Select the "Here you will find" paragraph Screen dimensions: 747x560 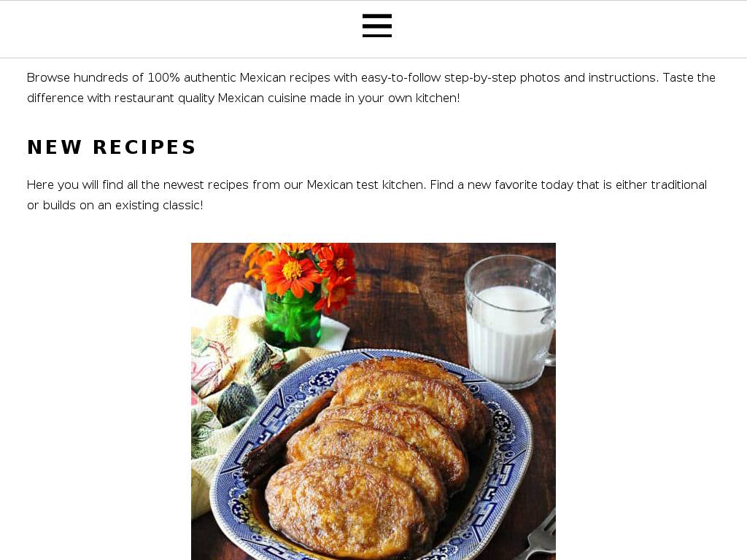tap(367, 195)
